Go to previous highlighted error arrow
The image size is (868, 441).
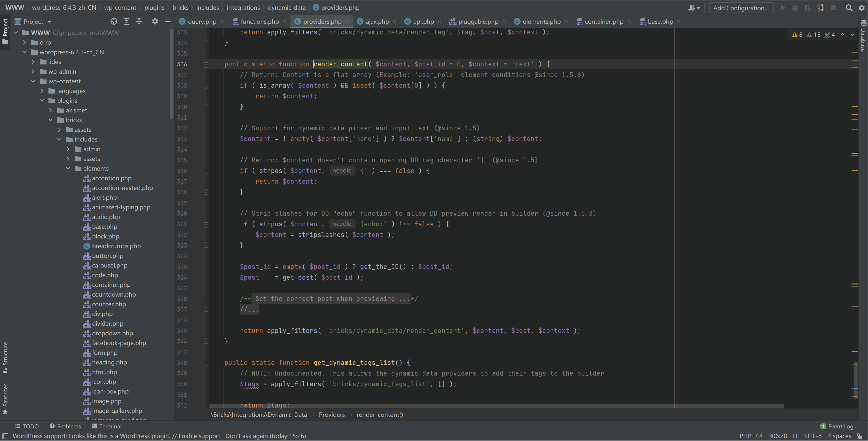(842, 35)
